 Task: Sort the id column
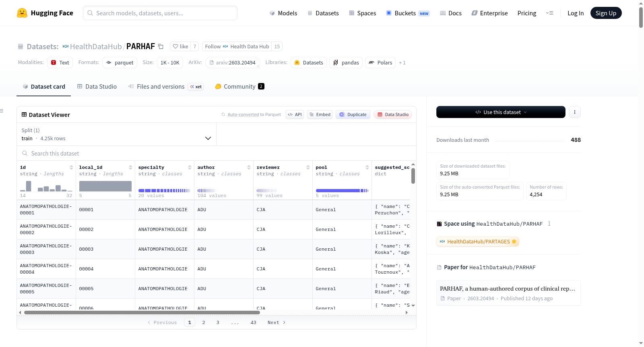tap(71, 167)
